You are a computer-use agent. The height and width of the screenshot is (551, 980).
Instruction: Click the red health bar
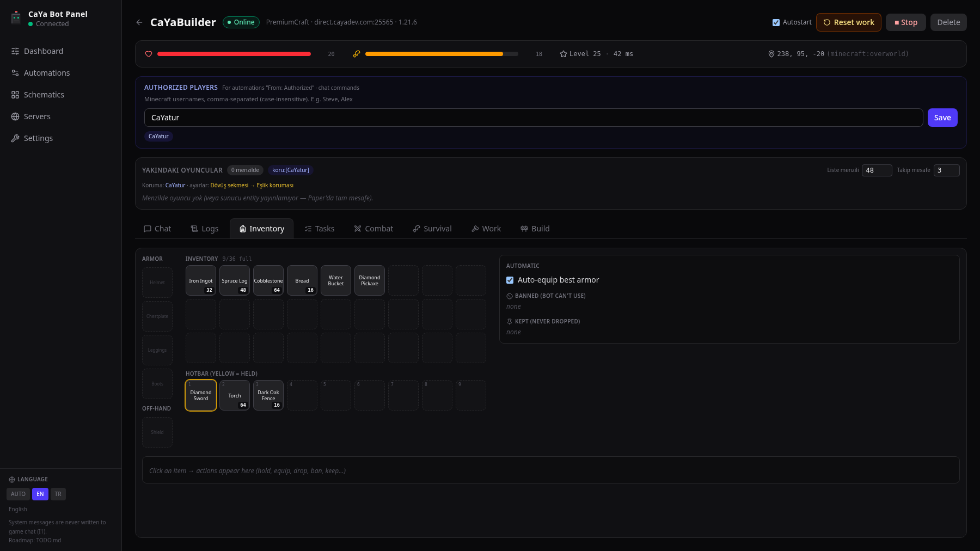pos(234,54)
